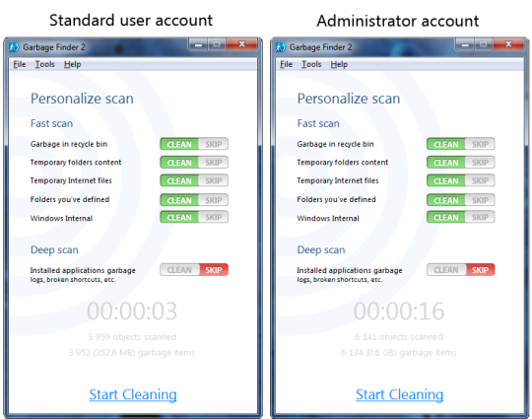Set Windows Internal to SKIP, Standard window
The image size is (532, 419).
214,217
